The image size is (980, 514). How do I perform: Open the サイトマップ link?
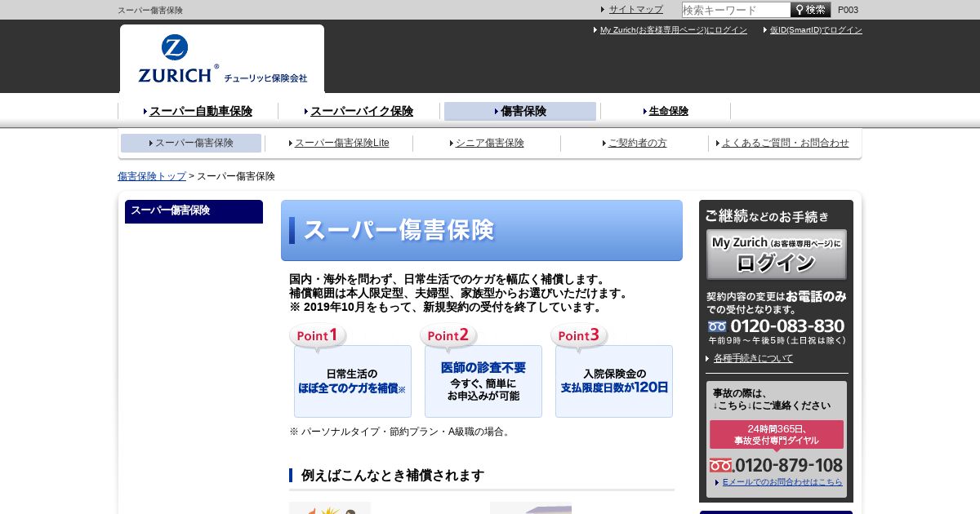[x=636, y=10]
